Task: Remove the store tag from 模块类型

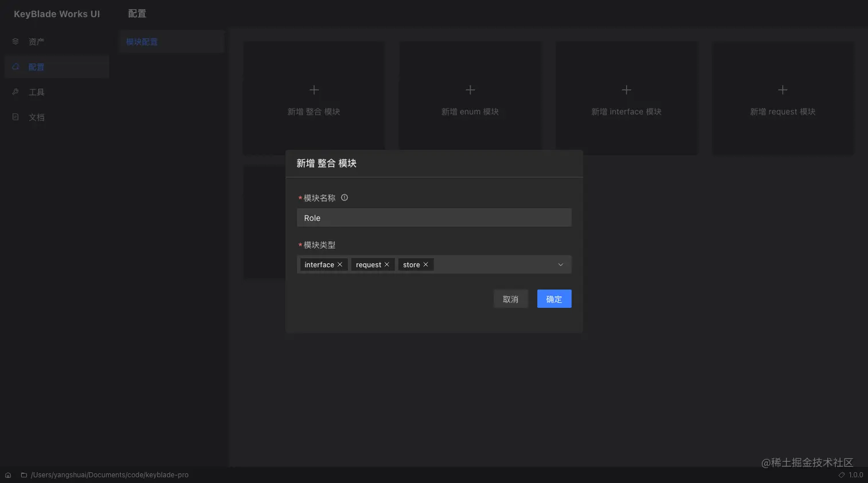Action: [426, 264]
